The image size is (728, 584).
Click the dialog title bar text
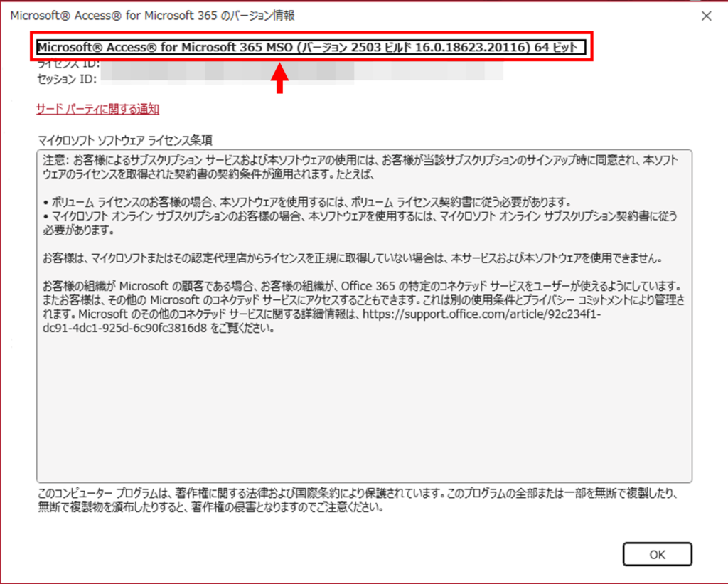(x=152, y=15)
